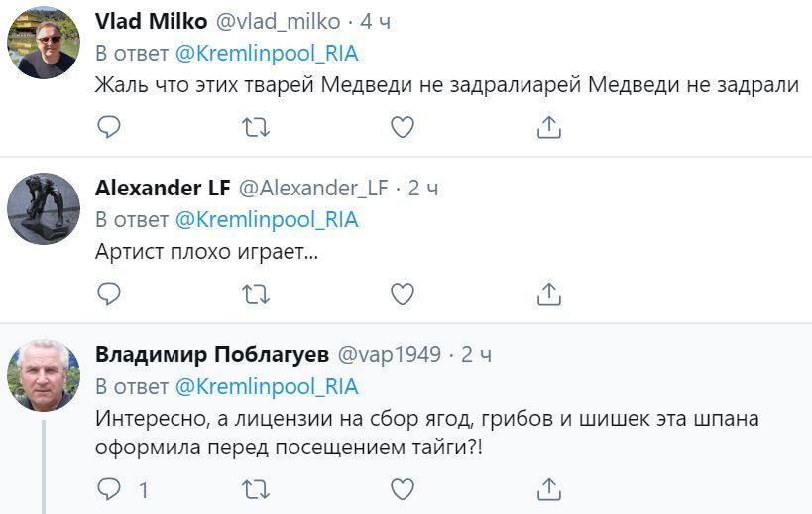
Task: Reply to Alexander LF's tweet
Action: pyautogui.click(x=109, y=294)
